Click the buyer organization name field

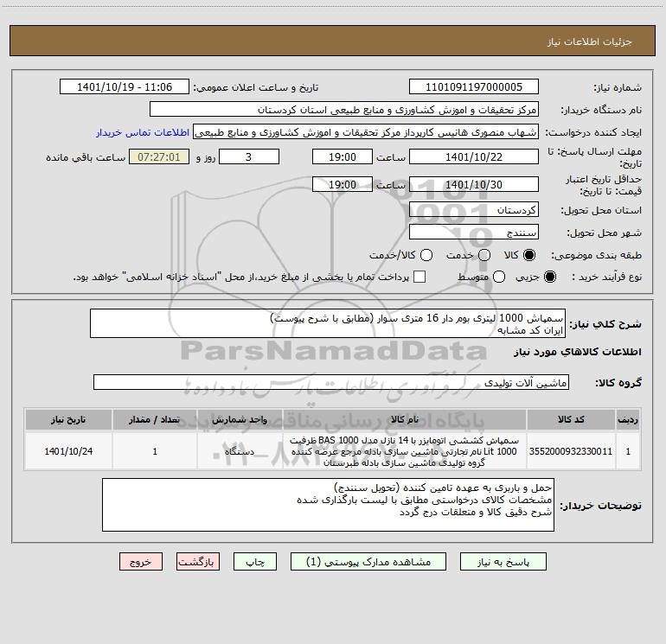pos(344,110)
